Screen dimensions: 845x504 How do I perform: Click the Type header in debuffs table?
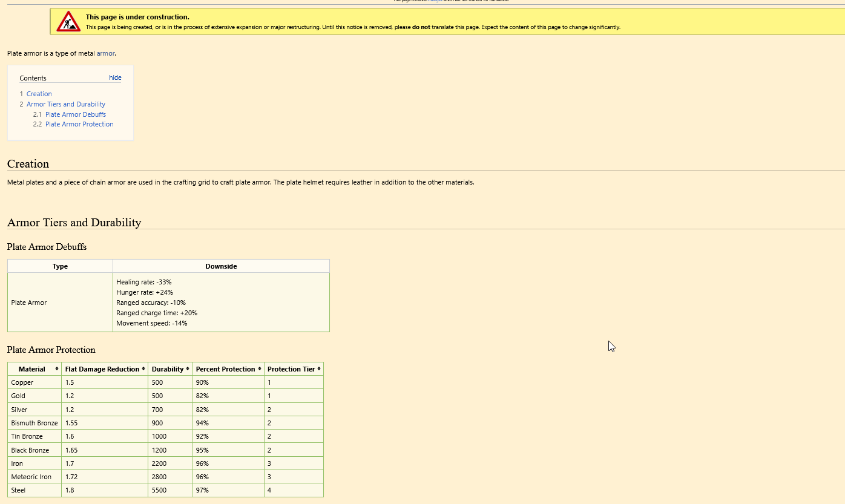60,266
